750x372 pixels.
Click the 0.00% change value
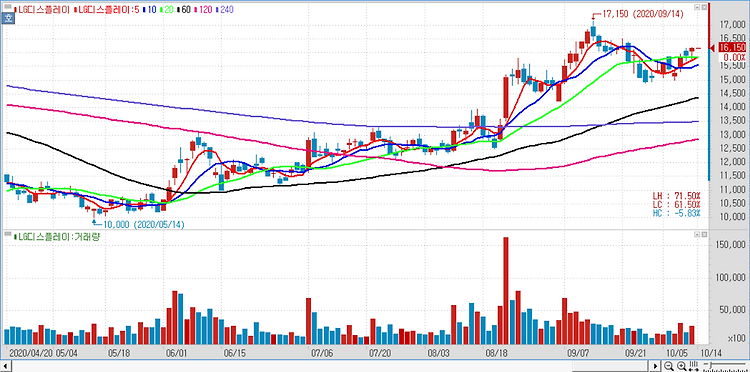point(734,57)
